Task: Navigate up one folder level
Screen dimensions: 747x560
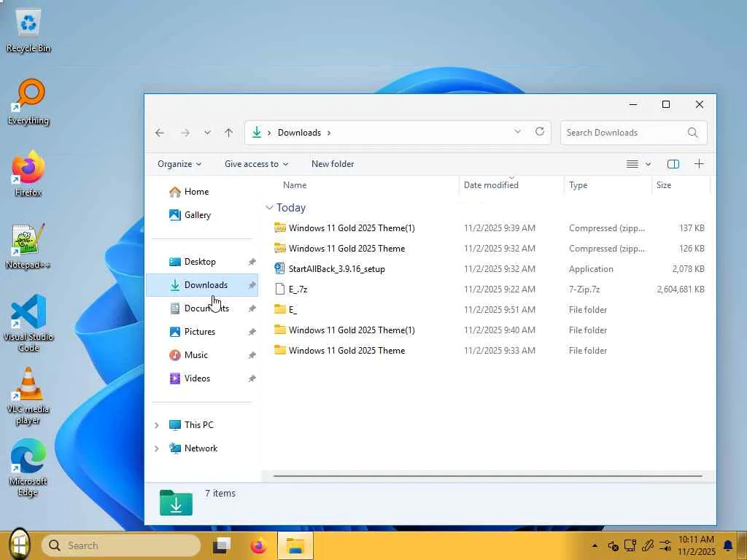Action: [x=229, y=133]
